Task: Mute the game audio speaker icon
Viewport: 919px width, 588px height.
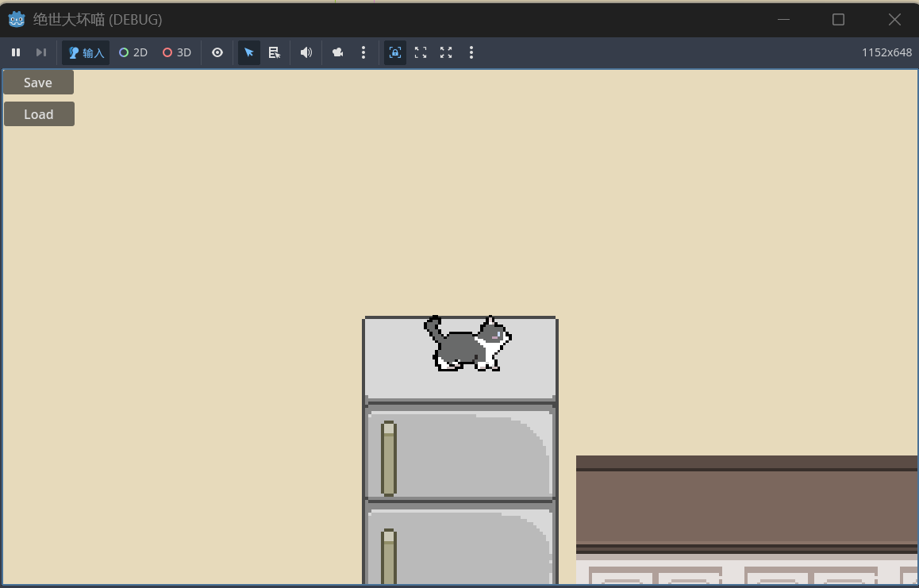Action: (x=306, y=52)
